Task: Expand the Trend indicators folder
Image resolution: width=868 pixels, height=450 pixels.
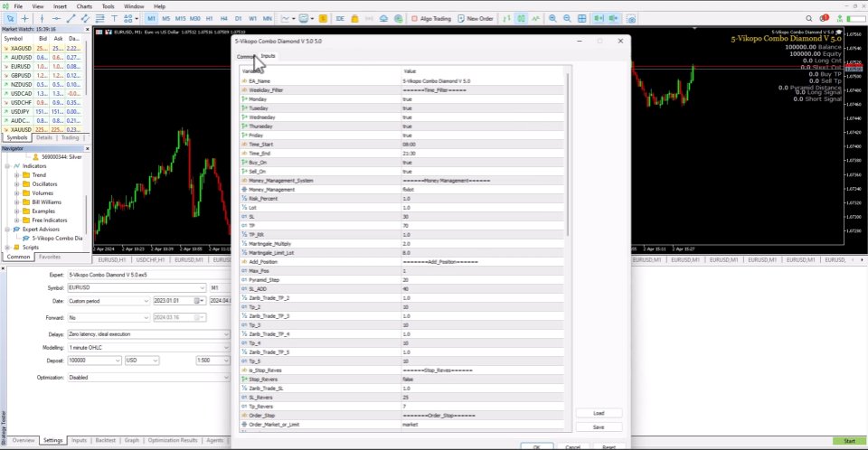Action: click(x=17, y=175)
